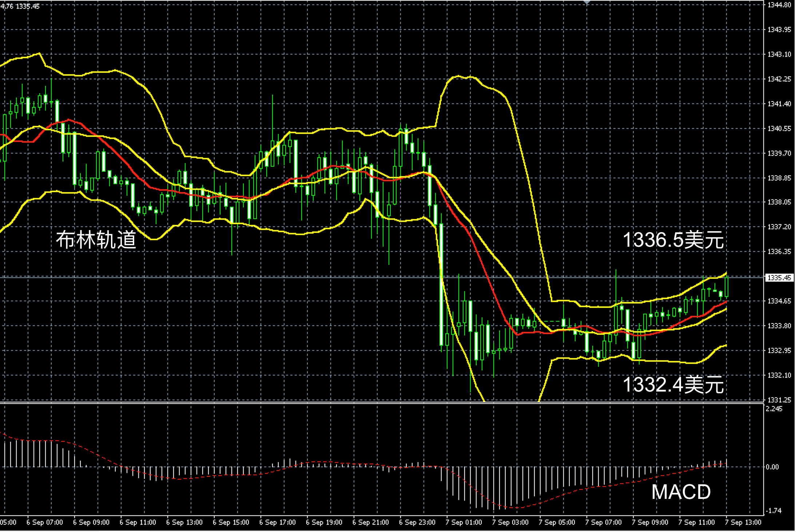Click the 1344.80 price axis label
The width and height of the screenshot is (796, 532).
[x=779, y=5]
